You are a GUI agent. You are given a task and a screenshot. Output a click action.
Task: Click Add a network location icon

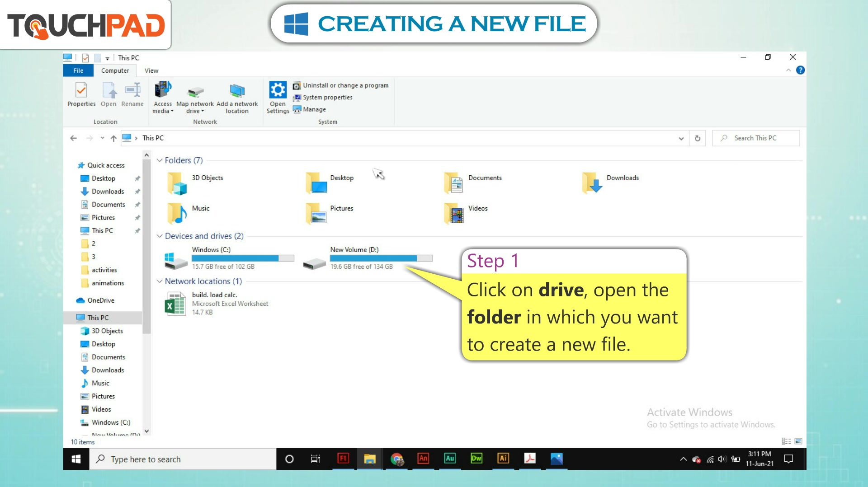tap(237, 98)
